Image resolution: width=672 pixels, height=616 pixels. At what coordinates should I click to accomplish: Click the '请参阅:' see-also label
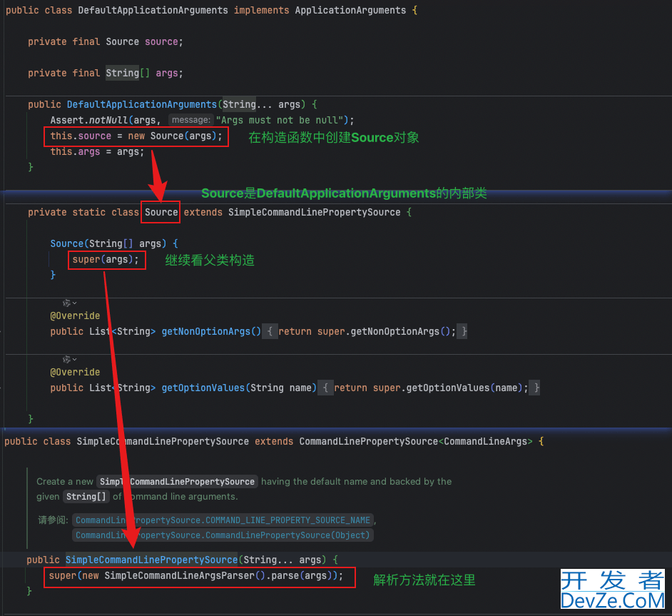tap(53, 520)
